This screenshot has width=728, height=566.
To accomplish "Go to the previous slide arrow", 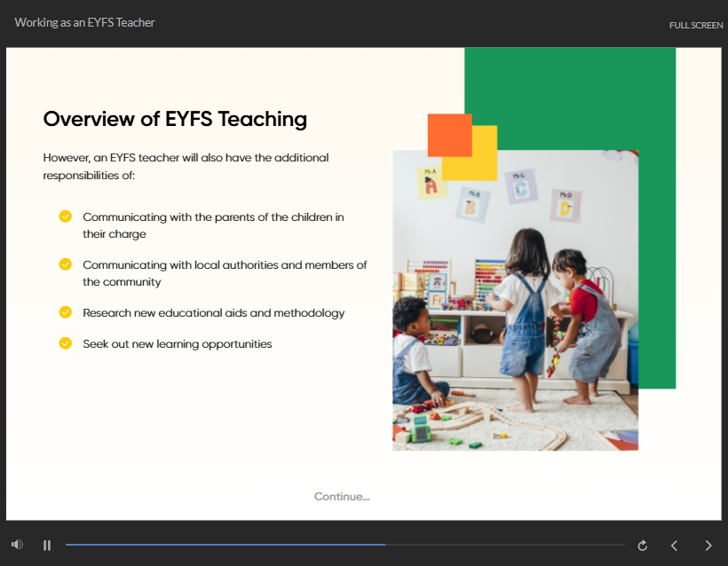I will pos(674,546).
